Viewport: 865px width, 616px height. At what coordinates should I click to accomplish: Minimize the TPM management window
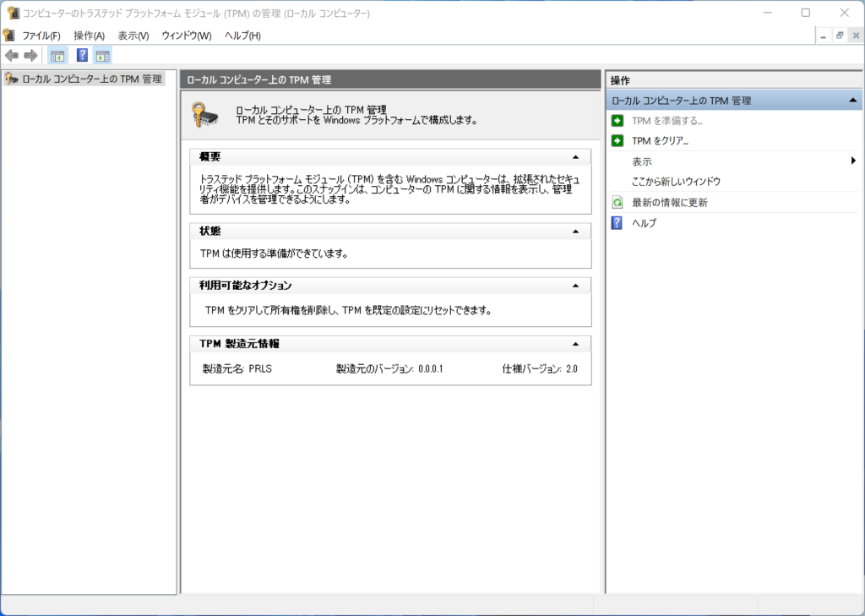click(768, 13)
